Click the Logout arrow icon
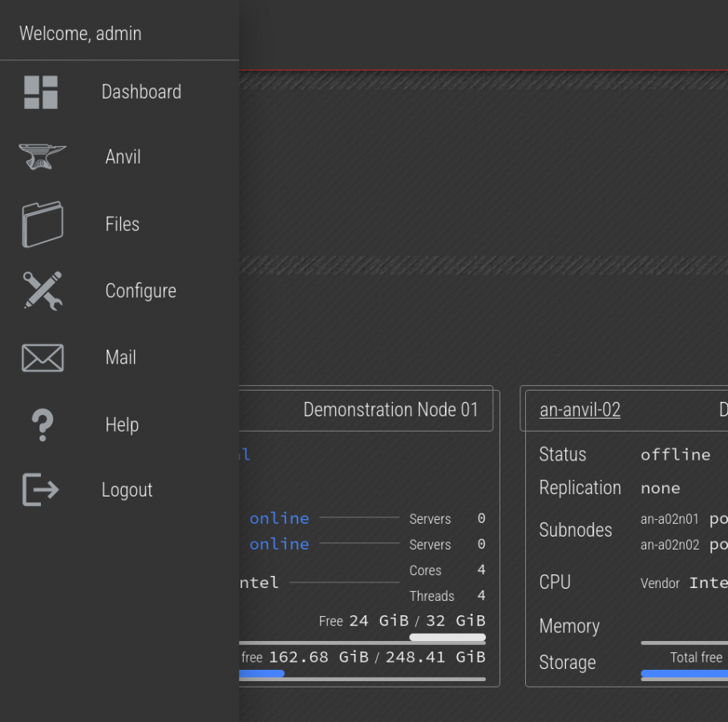 click(41, 489)
